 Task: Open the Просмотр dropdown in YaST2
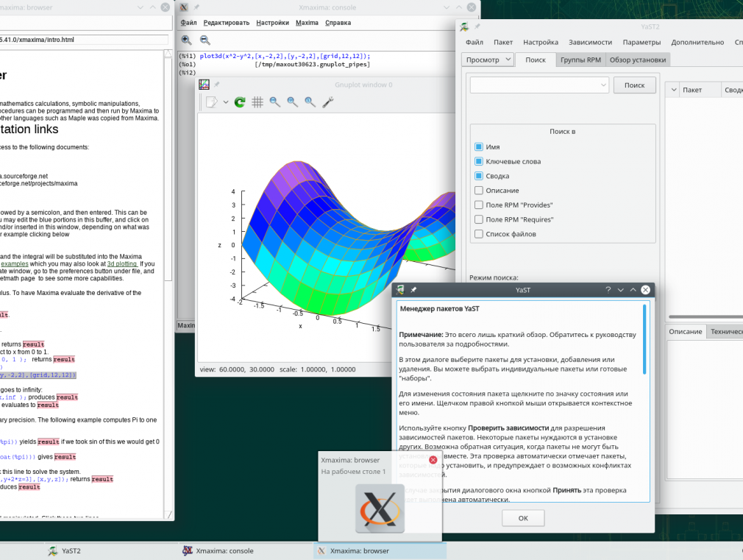(x=488, y=60)
